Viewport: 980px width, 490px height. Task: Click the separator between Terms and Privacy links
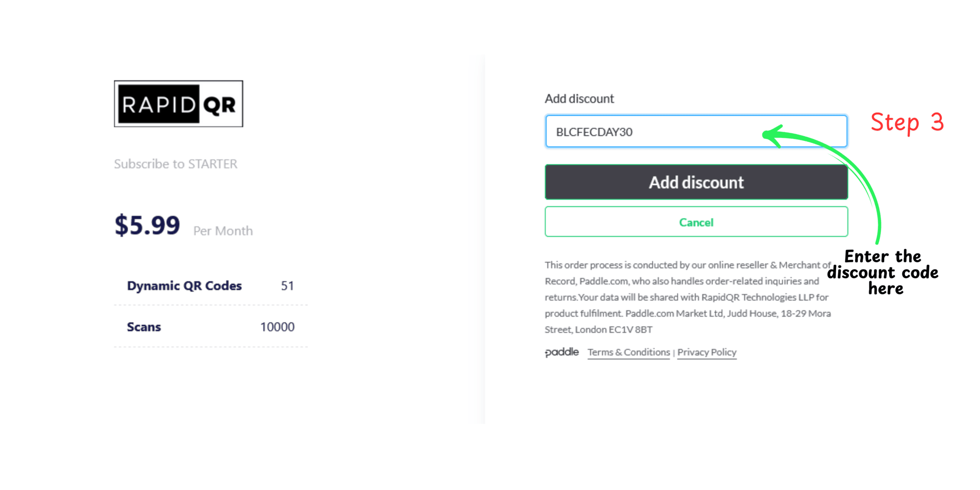click(674, 352)
